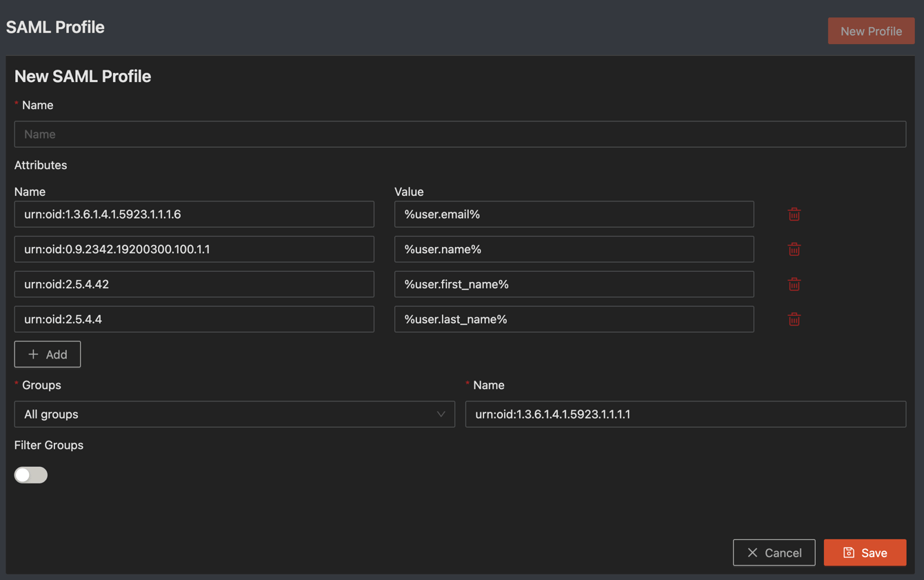Image resolution: width=924 pixels, height=580 pixels.
Task: Click the X icon on Cancel
Action: click(x=752, y=552)
